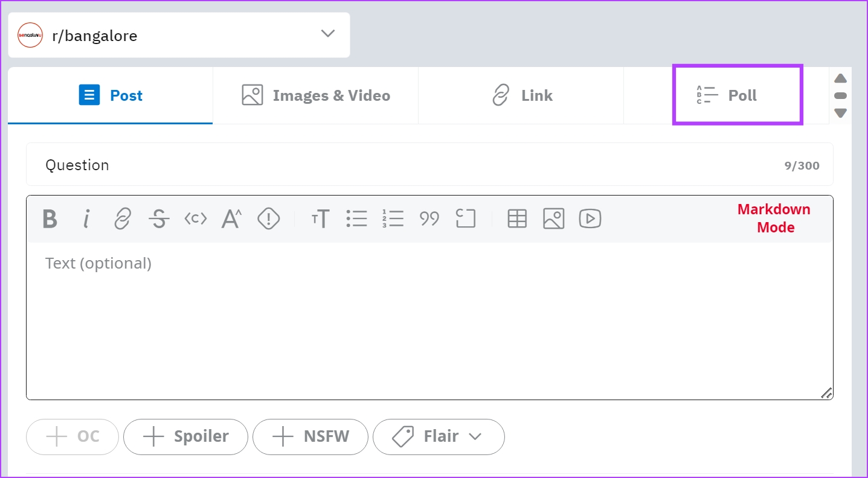Click the title field containing Question

coord(429,164)
